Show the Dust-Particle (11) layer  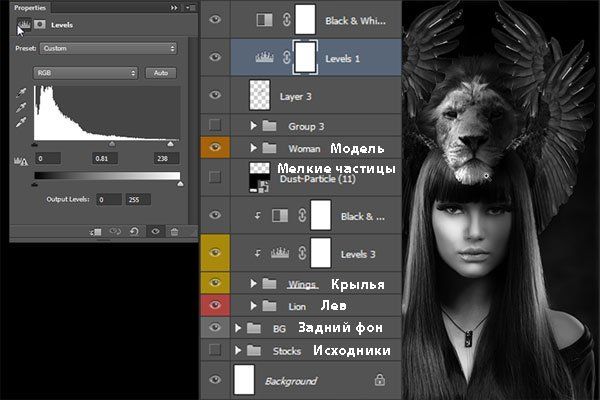point(215,177)
